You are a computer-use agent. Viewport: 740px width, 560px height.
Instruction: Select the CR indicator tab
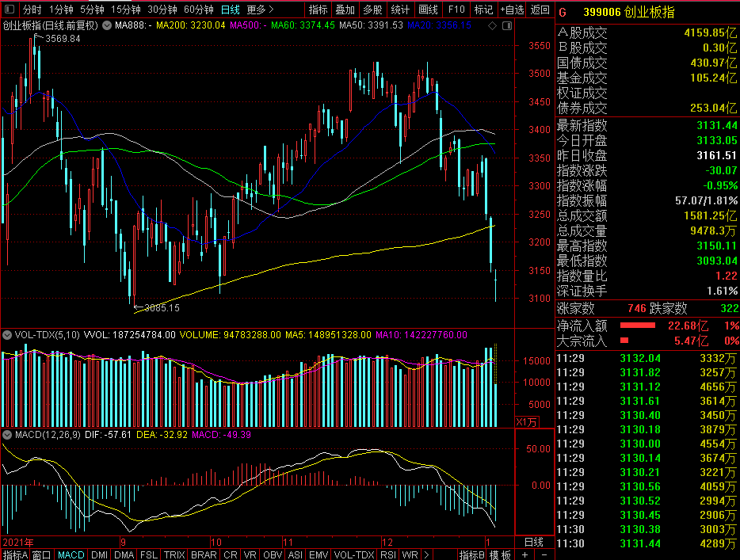coord(231,554)
